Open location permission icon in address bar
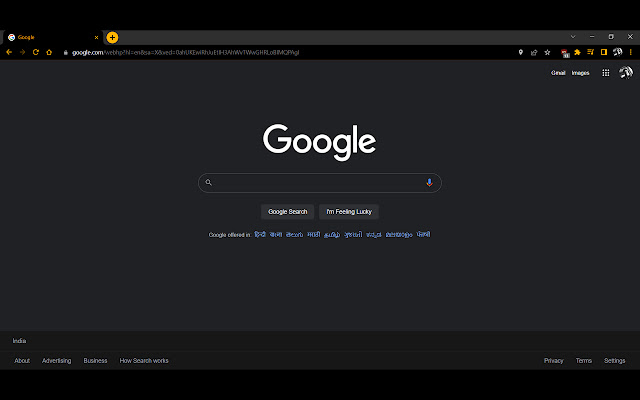The height and width of the screenshot is (400, 640). click(520, 52)
